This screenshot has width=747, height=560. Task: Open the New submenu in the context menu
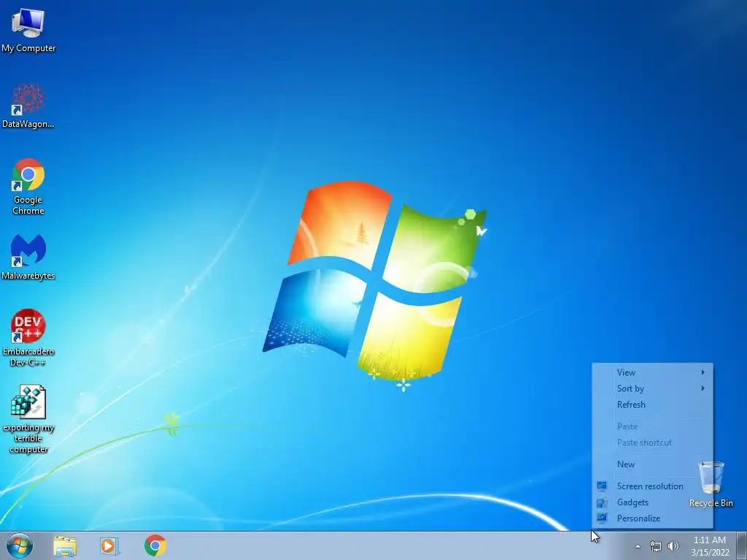point(652,464)
